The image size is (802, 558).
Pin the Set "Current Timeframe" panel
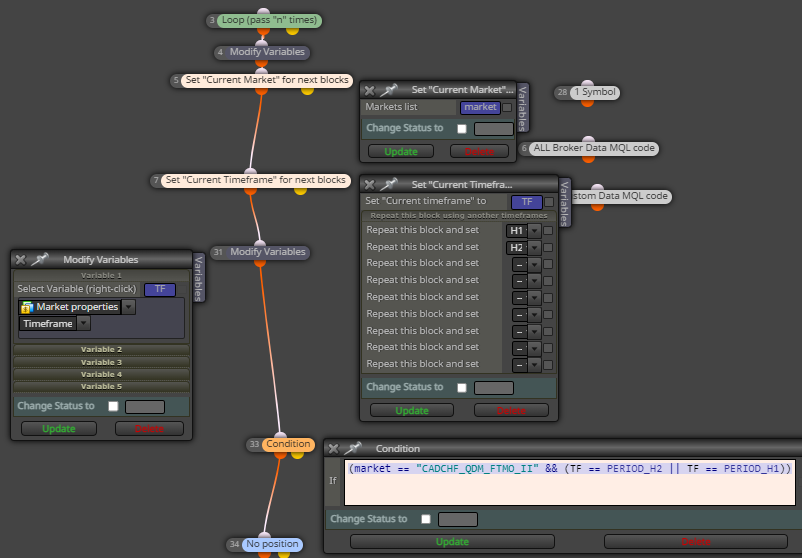[389, 185]
